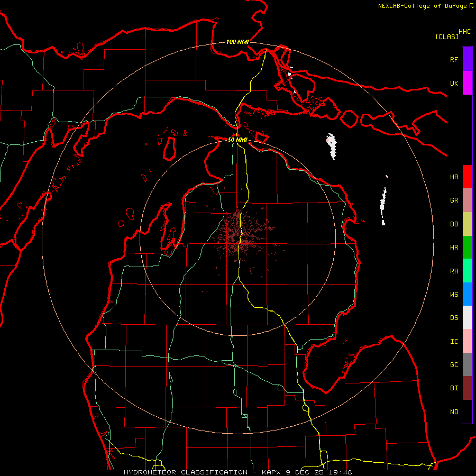
Task: Click the BI legend label
Action: pyautogui.click(x=454, y=388)
